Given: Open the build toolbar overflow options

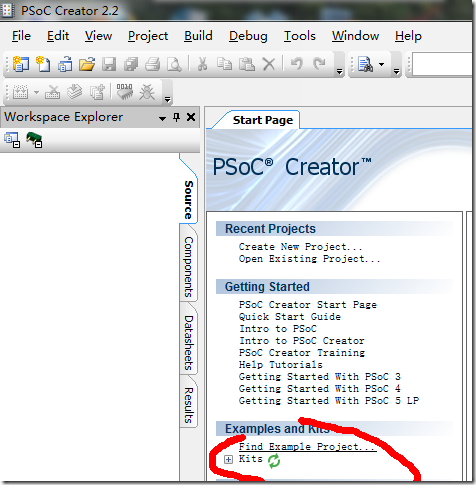Looking at the screenshot, I should click(167, 99).
